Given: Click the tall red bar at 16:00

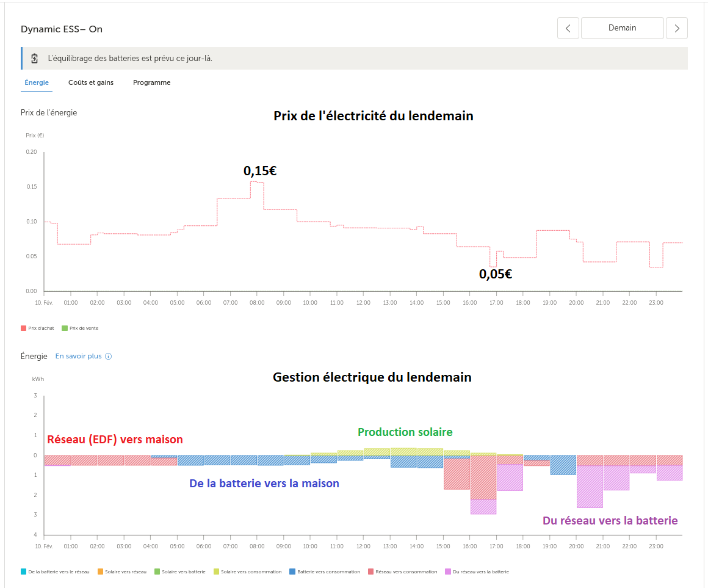Looking at the screenshot, I should pos(483,477).
